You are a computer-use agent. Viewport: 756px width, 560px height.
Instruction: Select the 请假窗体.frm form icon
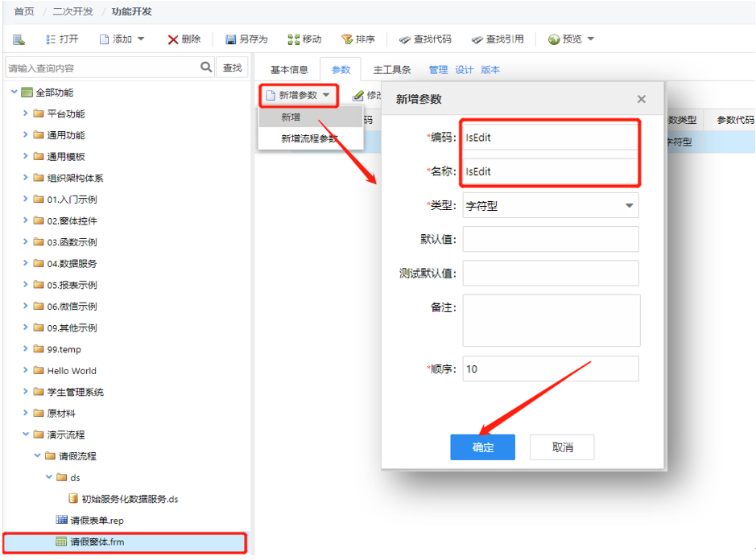(61, 541)
